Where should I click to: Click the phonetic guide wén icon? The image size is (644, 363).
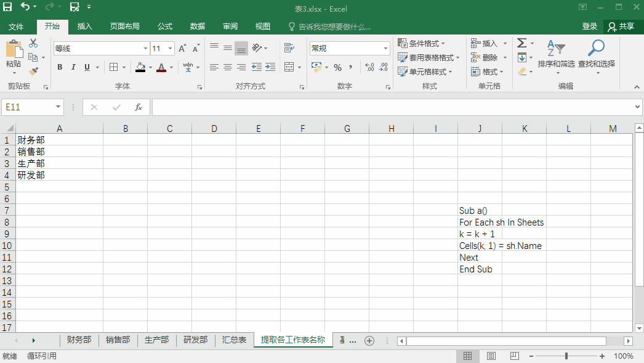click(x=188, y=67)
